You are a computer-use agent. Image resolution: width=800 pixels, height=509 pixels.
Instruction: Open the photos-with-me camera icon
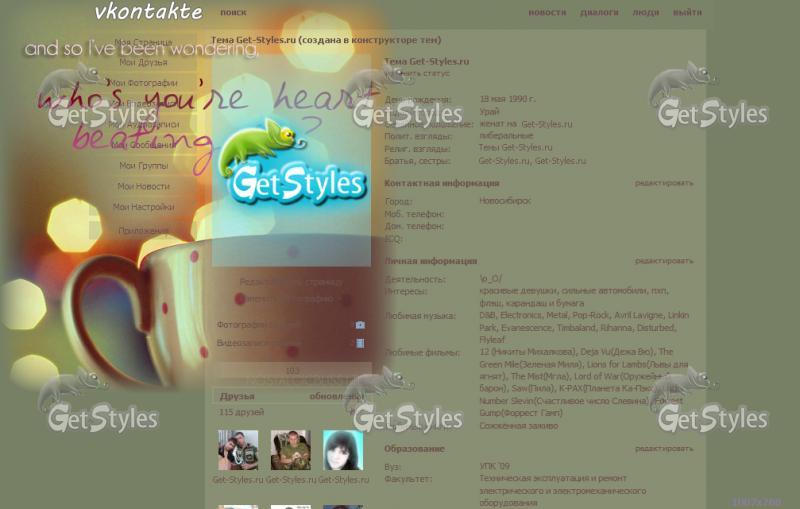point(360,325)
